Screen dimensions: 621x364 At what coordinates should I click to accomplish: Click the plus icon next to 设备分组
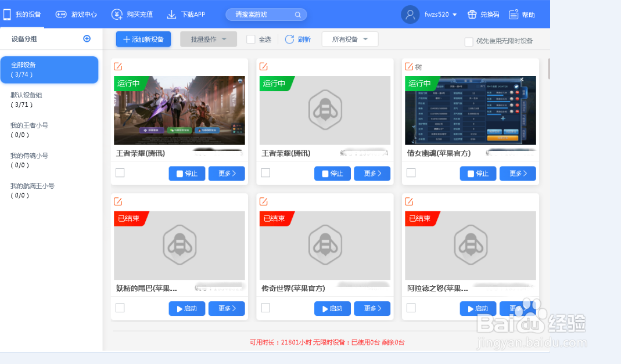tap(87, 39)
